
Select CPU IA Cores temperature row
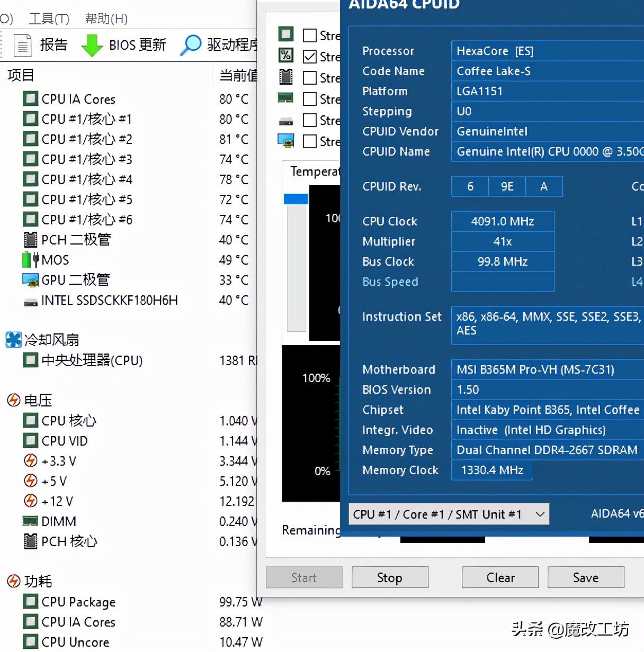[x=78, y=99]
